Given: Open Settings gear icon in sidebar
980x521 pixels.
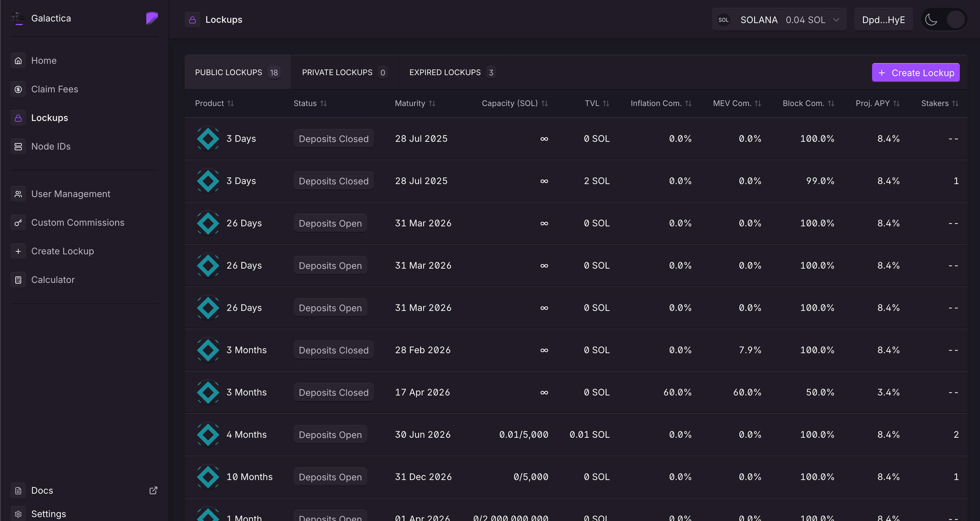Looking at the screenshot, I should [18, 514].
